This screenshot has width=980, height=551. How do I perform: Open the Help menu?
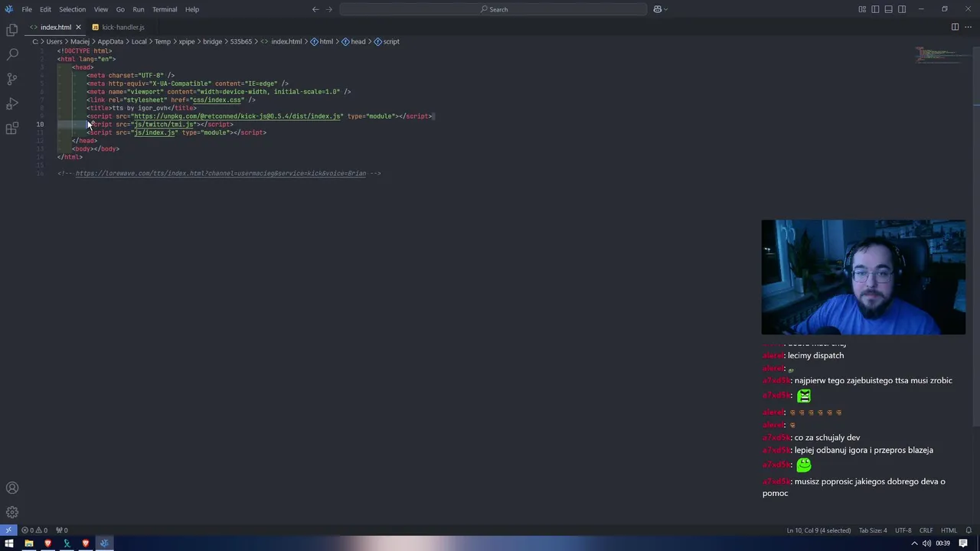[192, 9]
